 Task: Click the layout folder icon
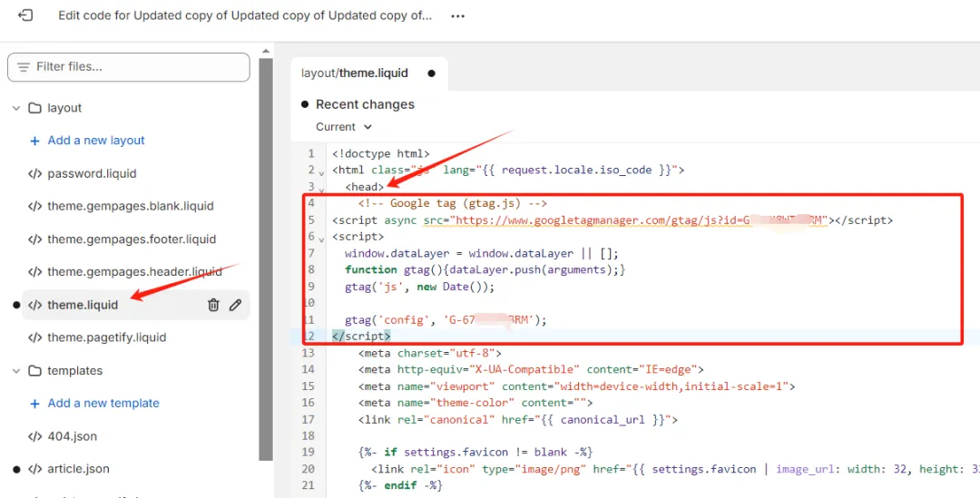point(34,108)
